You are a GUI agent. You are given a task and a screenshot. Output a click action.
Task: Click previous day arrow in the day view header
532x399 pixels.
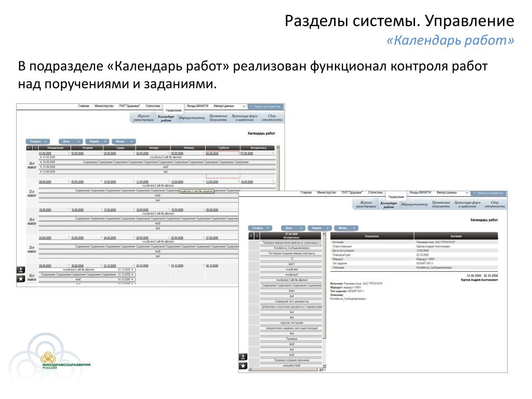(251, 235)
